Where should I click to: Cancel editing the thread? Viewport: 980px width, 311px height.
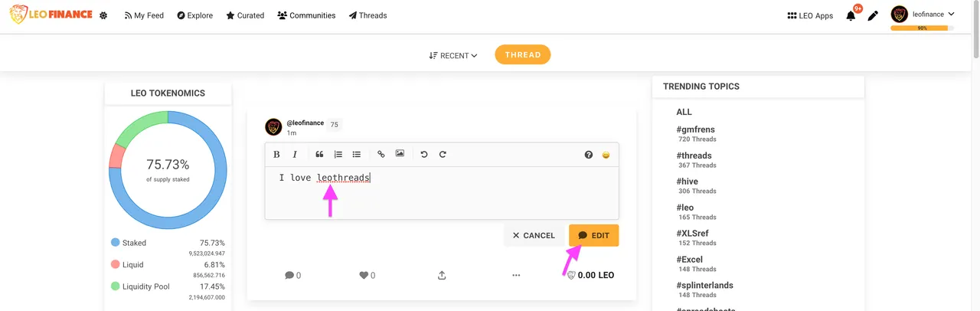534,235
